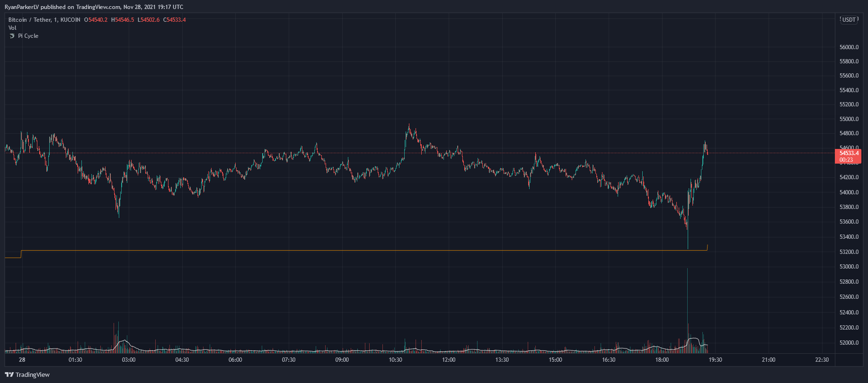Click the 55000.0 price axis label
Screen dimensions: 868x383
tap(849, 119)
